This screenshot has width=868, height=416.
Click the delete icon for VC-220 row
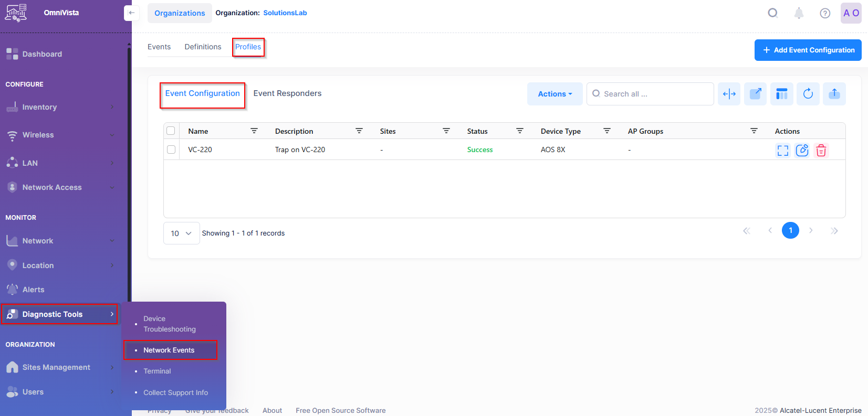click(x=821, y=151)
